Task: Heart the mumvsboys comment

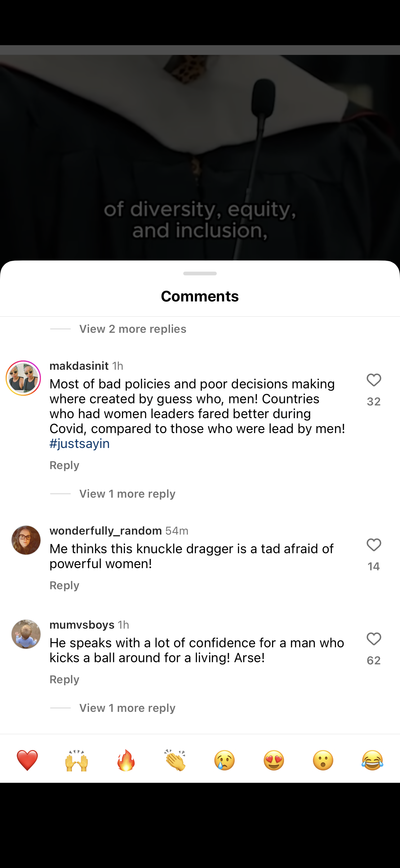Action: 373,639
